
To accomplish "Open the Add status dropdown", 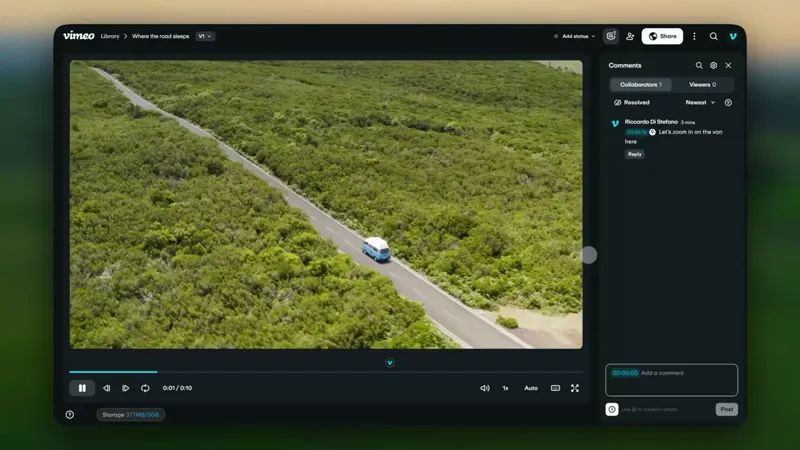I will (574, 36).
